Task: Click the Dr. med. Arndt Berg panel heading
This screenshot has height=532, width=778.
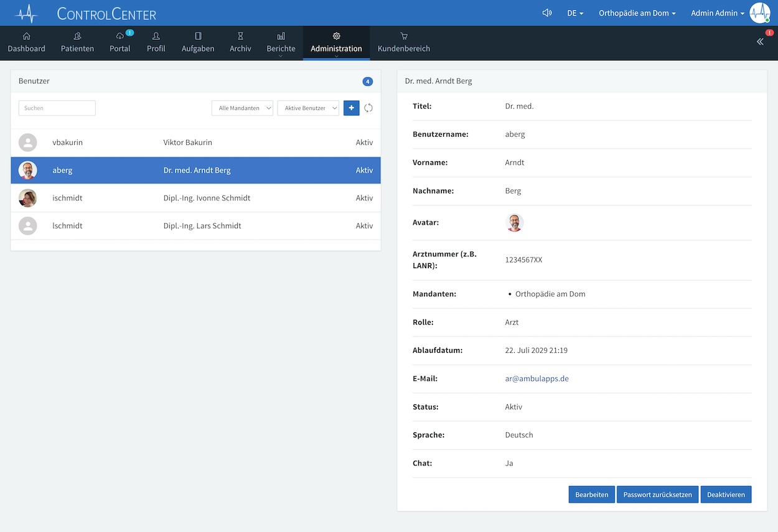Action: tap(438, 82)
